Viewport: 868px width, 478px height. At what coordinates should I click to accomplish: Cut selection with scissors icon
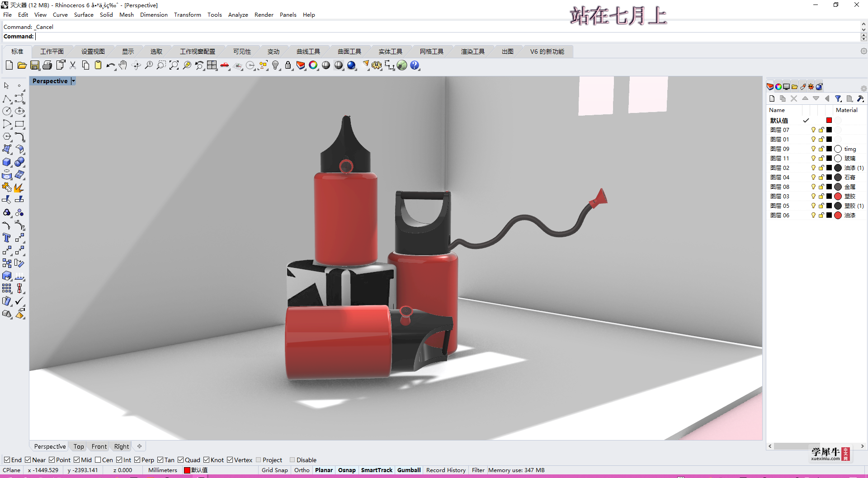(x=73, y=66)
